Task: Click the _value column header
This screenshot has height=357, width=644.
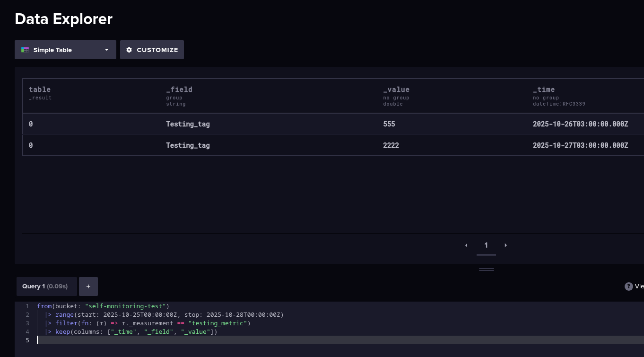Action: tap(396, 89)
